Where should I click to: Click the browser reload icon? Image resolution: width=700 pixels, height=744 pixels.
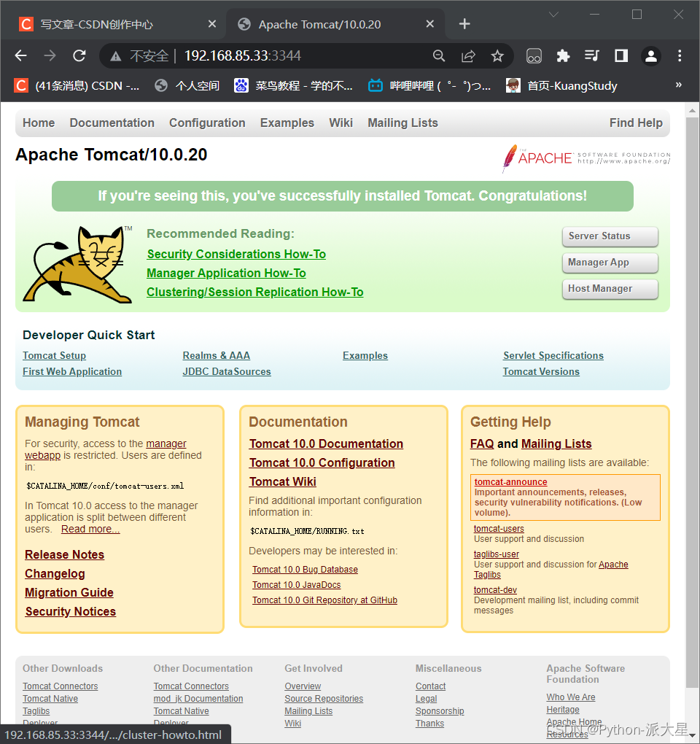point(79,55)
